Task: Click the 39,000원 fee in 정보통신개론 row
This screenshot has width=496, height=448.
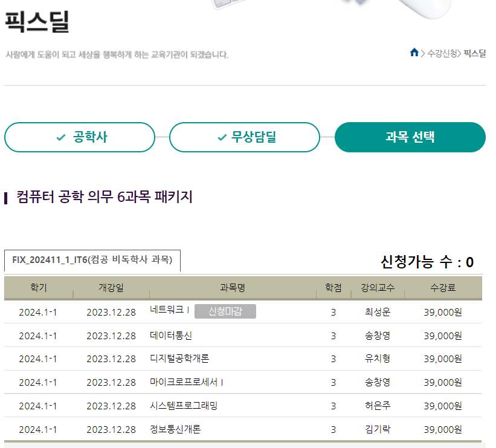Action: click(443, 430)
